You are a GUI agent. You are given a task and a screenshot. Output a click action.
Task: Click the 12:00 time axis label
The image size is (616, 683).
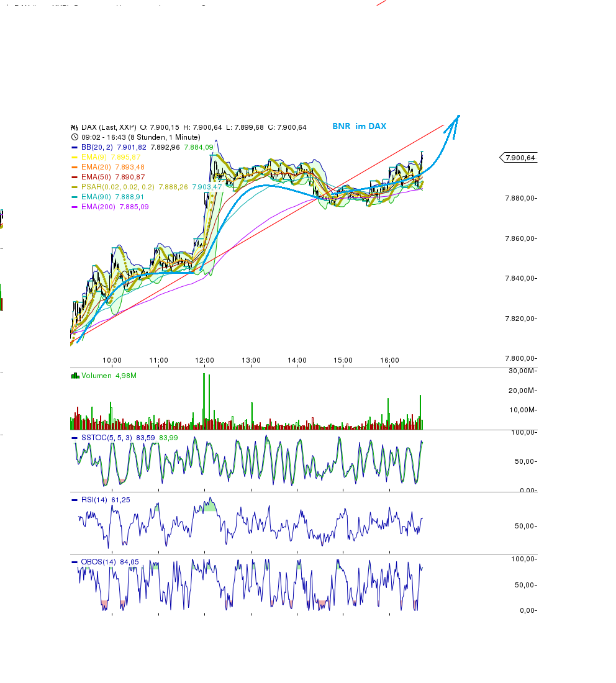(205, 361)
